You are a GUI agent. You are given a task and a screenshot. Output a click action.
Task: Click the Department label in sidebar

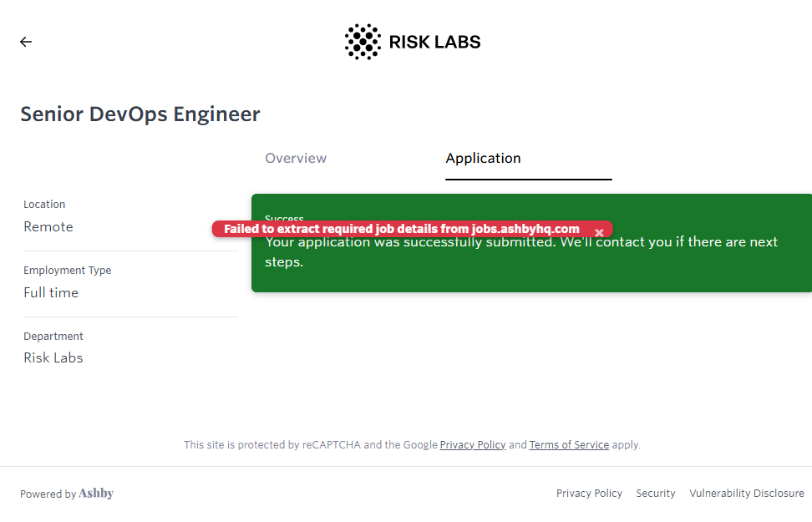(53, 337)
